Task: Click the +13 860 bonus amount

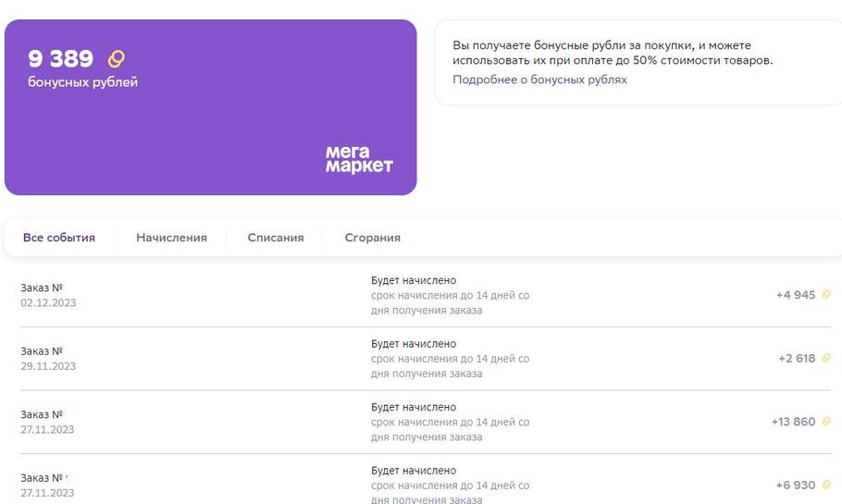Action: pyautogui.click(x=793, y=422)
